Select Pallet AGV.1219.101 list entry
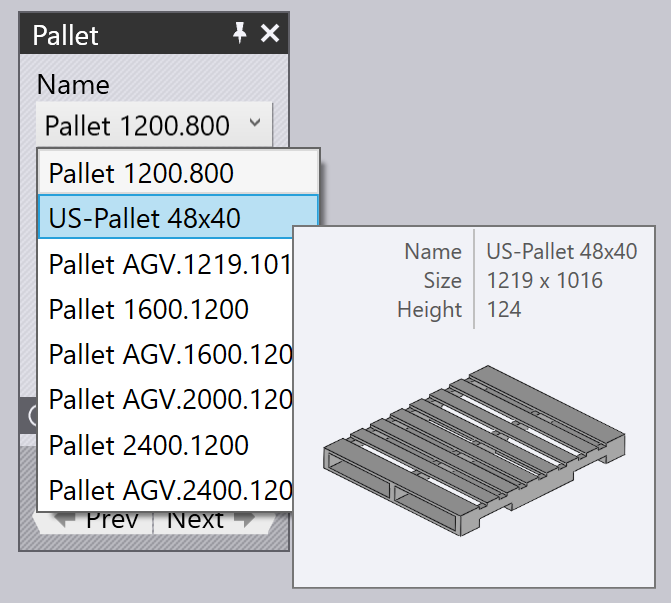 click(x=166, y=264)
